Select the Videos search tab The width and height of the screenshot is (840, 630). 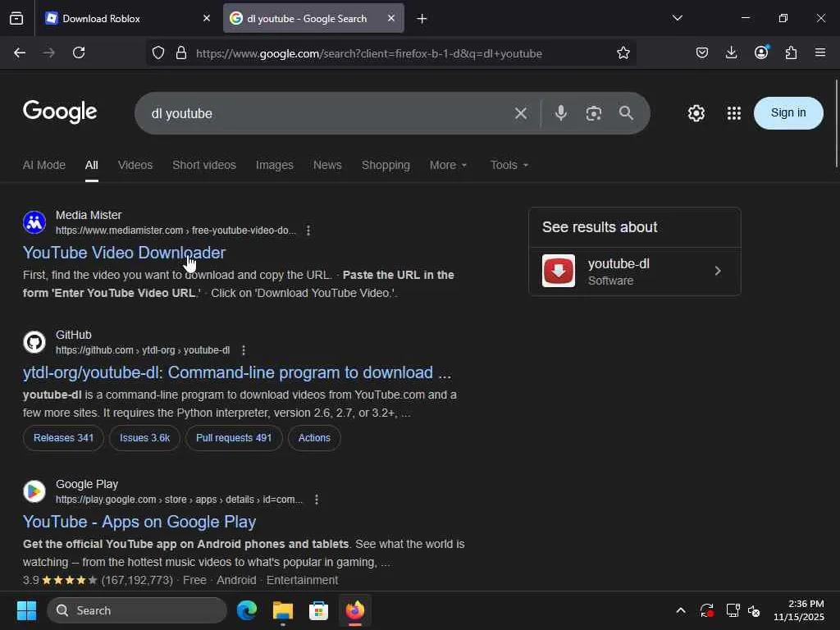point(135,165)
